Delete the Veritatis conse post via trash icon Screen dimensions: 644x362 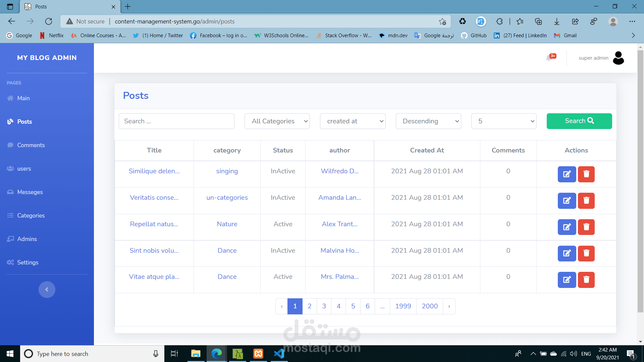[586, 200]
